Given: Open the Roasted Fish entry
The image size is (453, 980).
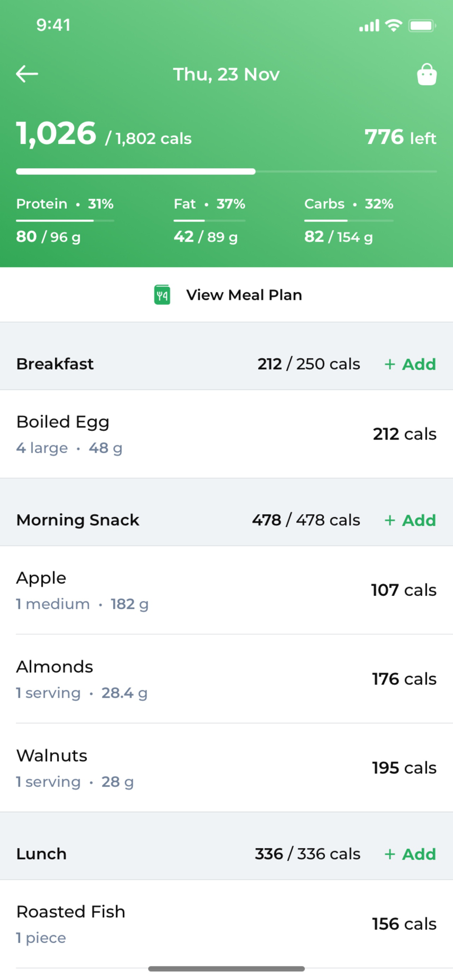Looking at the screenshot, I should pyautogui.click(x=226, y=924).
